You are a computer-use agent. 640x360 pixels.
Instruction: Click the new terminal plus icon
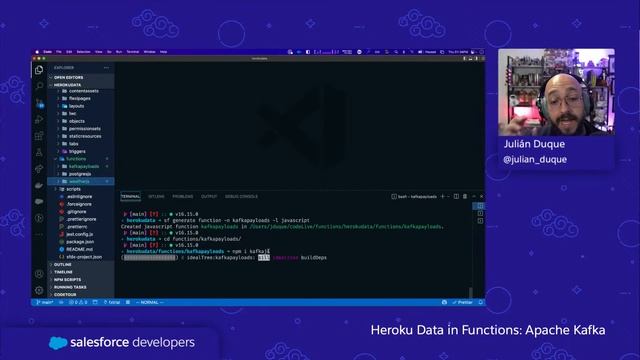click(x=442, y=196)
